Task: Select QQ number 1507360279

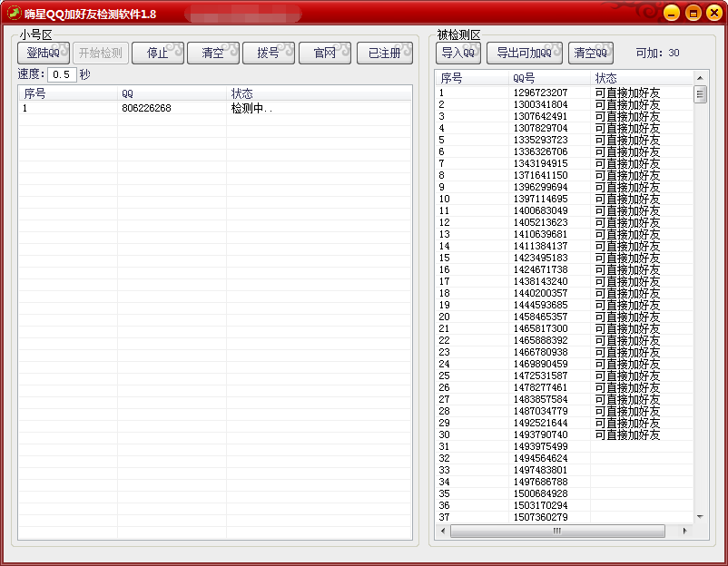Action: (x=540, y=517)
